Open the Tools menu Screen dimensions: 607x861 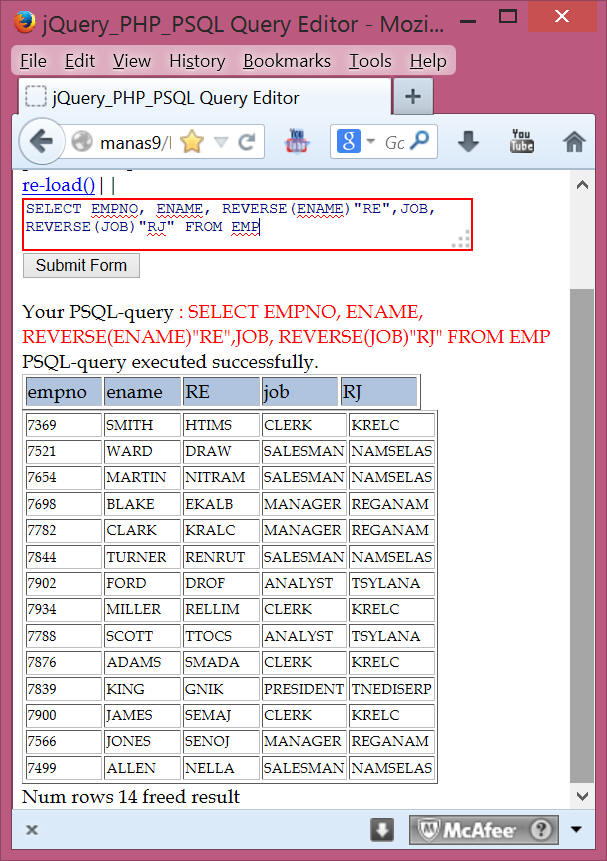pos(370,61)
